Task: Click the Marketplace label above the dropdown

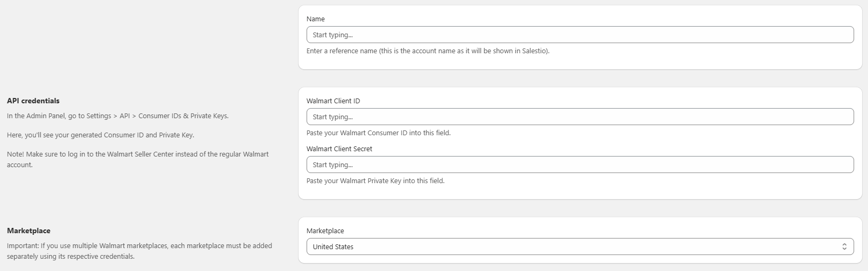Action: (325, 231)
